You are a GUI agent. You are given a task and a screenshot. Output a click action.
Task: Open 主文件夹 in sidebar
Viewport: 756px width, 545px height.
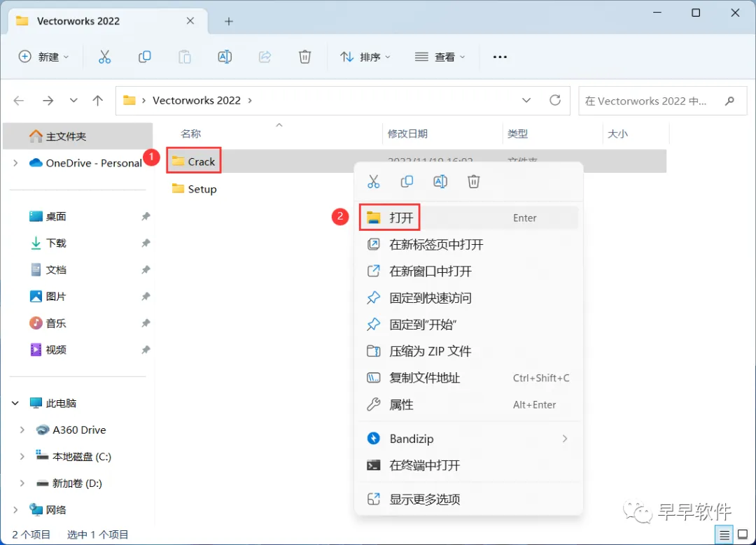[78, 136]
